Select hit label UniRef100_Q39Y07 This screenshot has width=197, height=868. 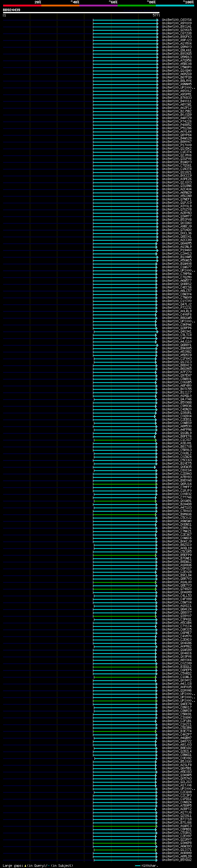(177, 616)
